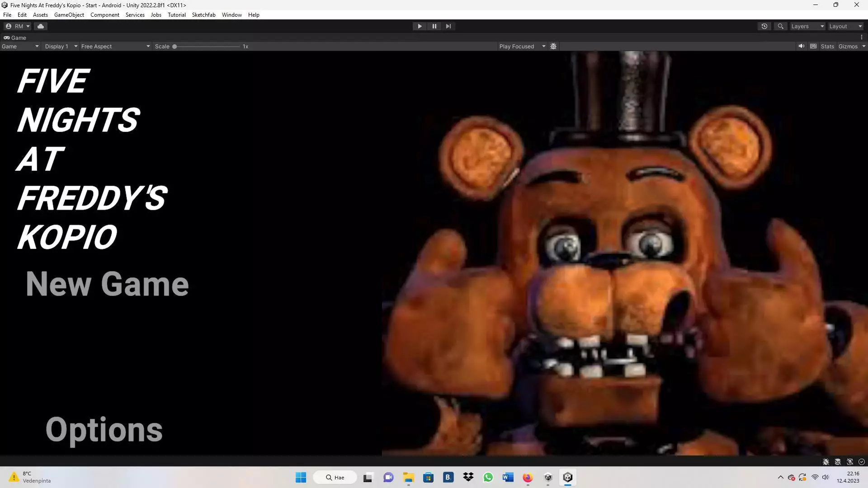
Task: Enter Play mode in the Unity editor
Action: point(419,26)
